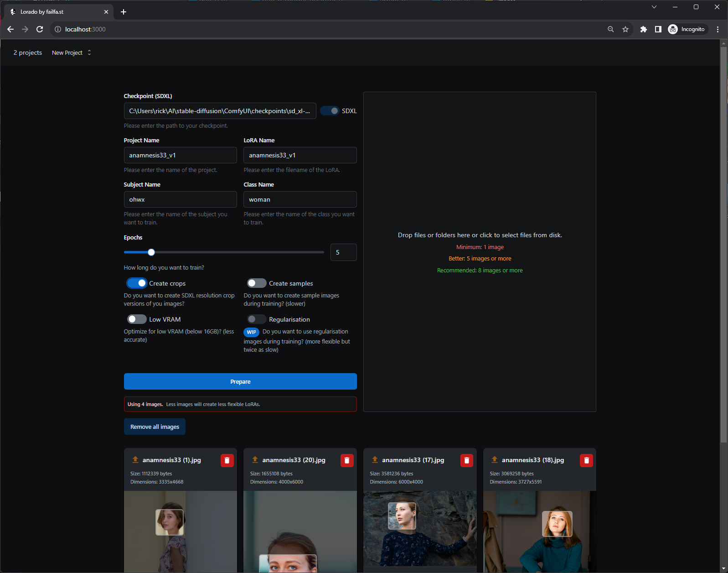Screen dimensions: 728x573
Task: Enable the Create samples switch
Action: [257, 283]
